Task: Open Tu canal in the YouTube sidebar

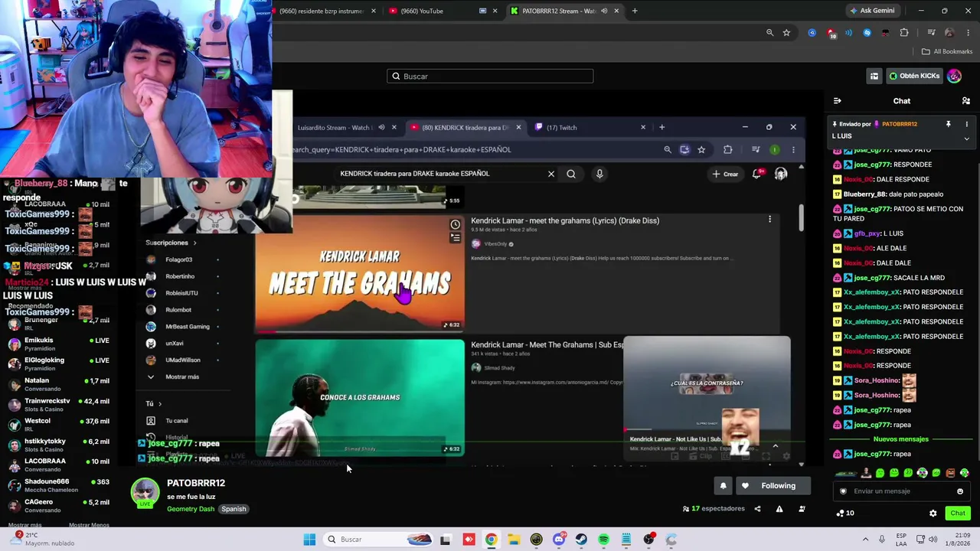Action: pos(177,420)
